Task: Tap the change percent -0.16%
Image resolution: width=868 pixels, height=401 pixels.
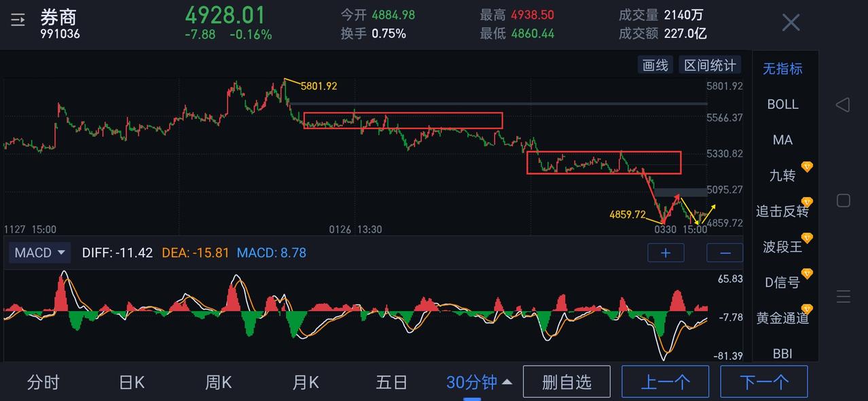Action: pos(251,34)
